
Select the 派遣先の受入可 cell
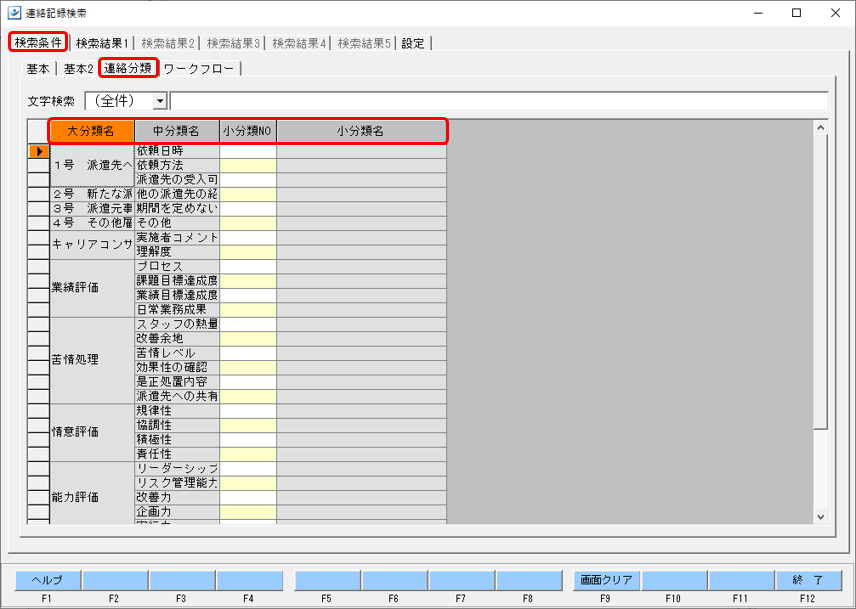point(177,180)
